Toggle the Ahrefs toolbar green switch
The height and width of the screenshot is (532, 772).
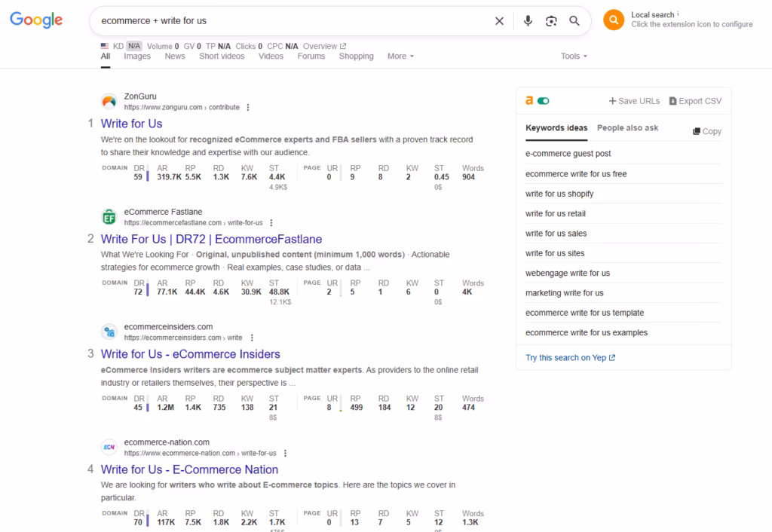point(543,101)
